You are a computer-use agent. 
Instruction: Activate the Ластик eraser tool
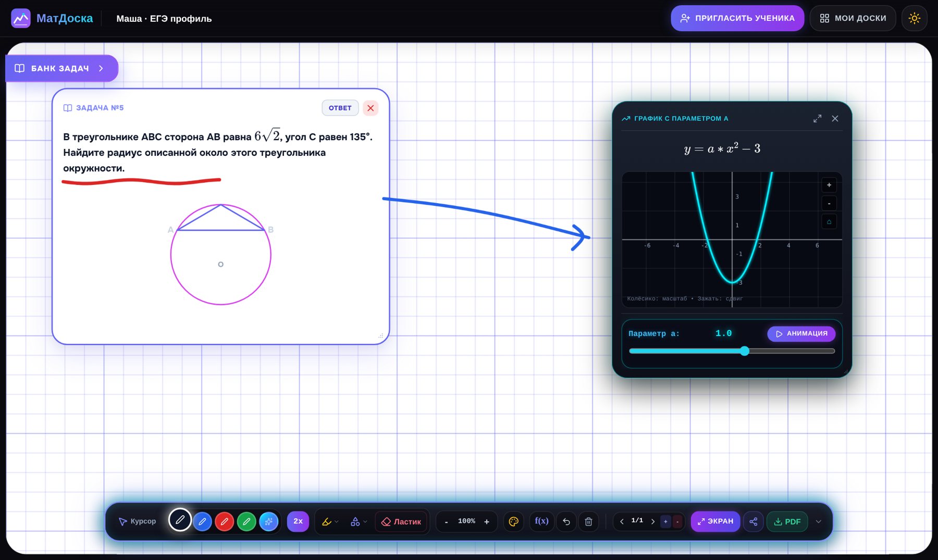(x=401, y=521)
